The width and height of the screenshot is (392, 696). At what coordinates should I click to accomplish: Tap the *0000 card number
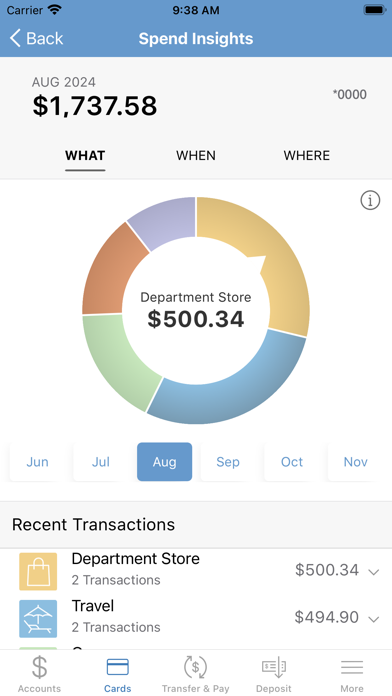[350, 95]
